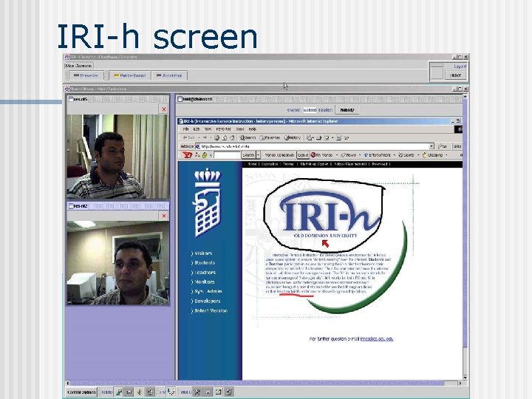Click the browser Home icon
This screenshot has width=532, height=399.
232,137
